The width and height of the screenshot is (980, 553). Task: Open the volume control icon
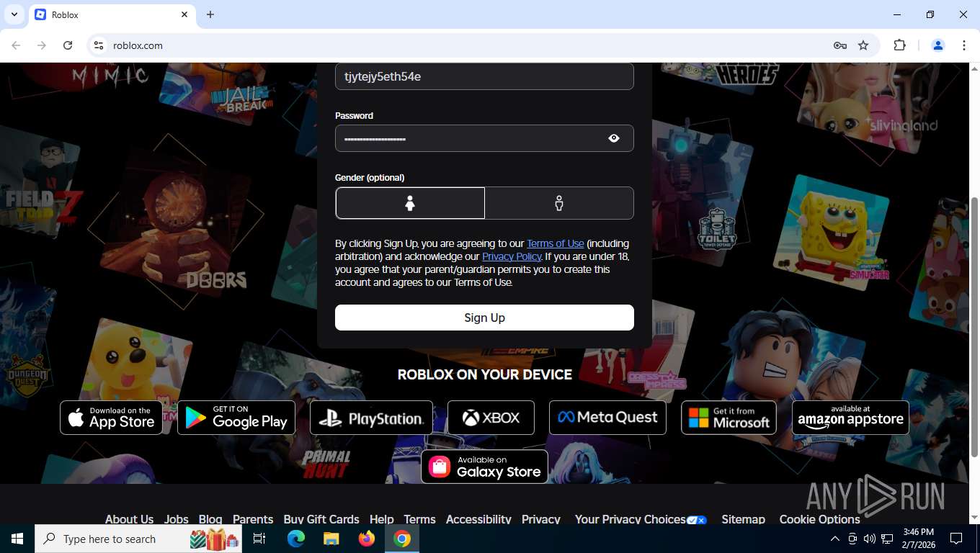click(x=869, y=539)
